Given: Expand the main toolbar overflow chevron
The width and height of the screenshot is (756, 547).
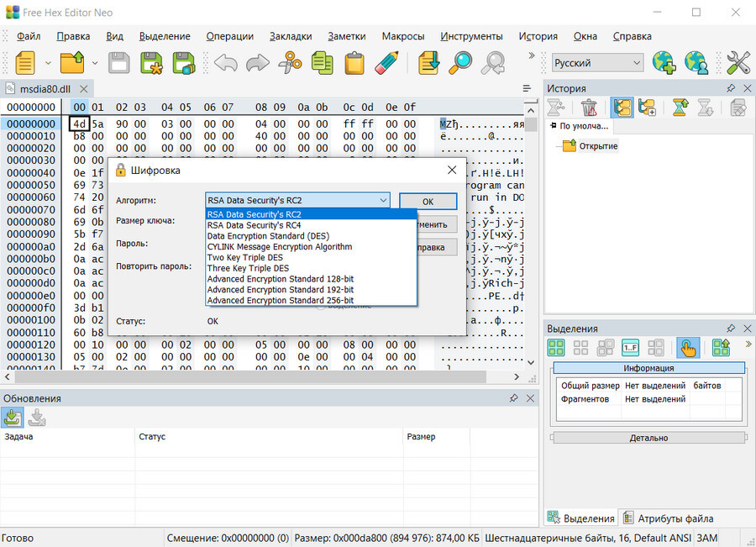Looking at the screenshot, I should 532,55.
